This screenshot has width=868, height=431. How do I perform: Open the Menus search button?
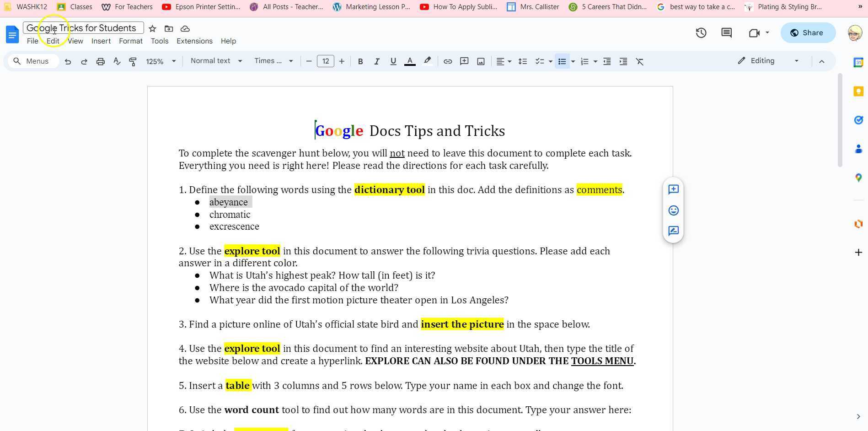tap(32, 61)
